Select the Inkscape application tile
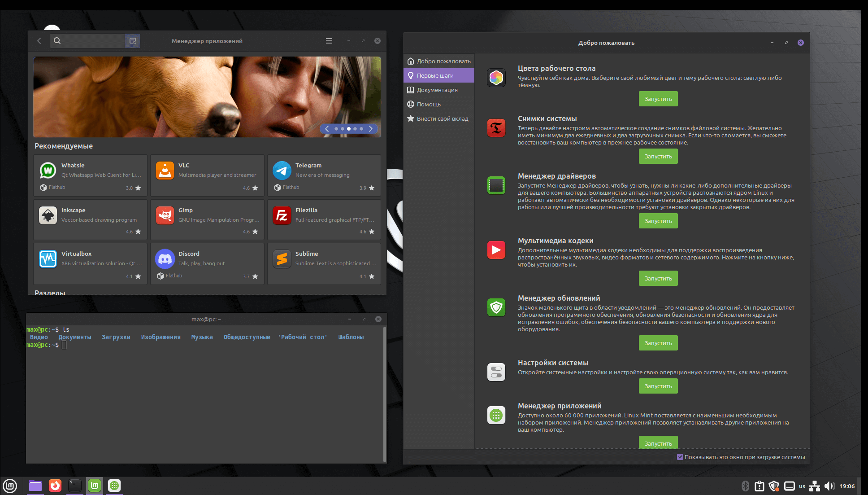Screen dimensions: 868x495 [90, 219]
